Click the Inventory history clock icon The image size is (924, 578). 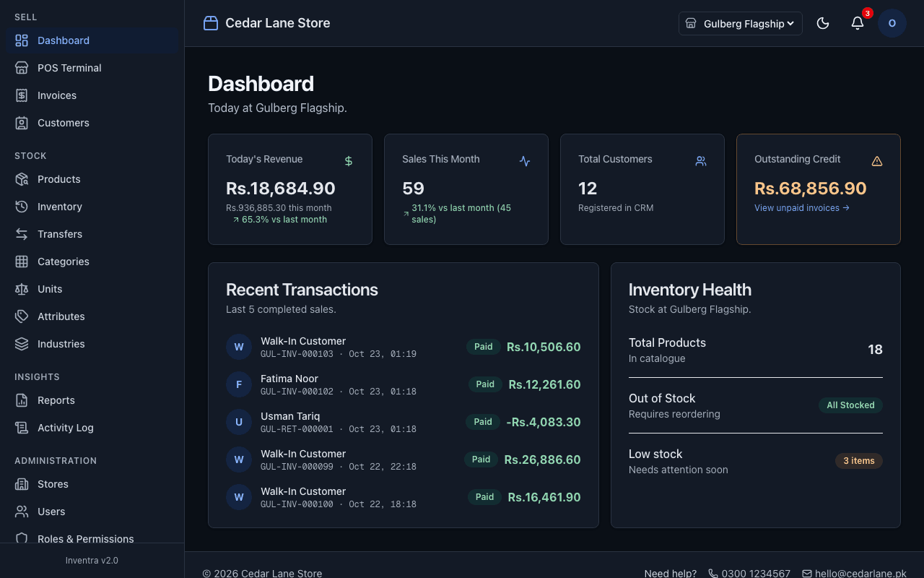(22, 207)
